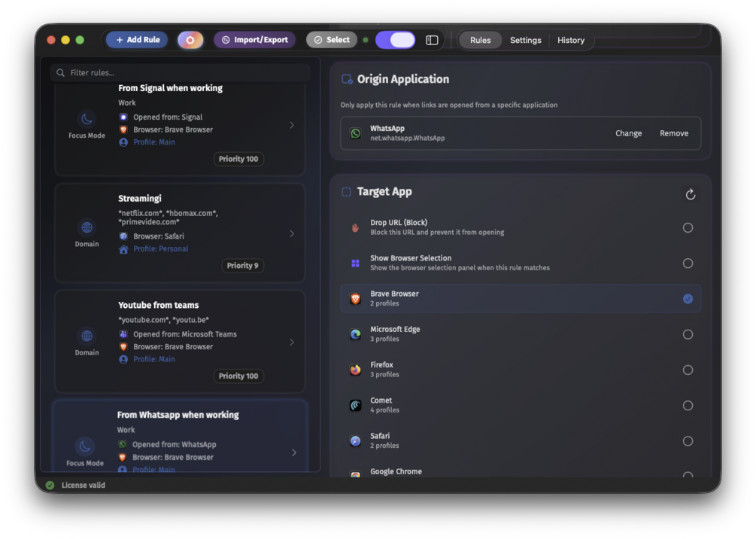Click the Safari icon in Target App list

[x=355, y=441]
